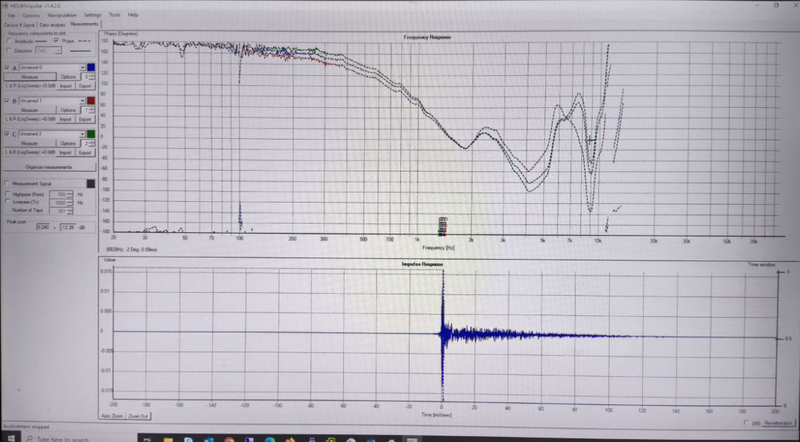The height and width of the screenshot is (442, 800).
Task: Enable the Measurement Signal checkbox
Action: [x=8, y=184]
